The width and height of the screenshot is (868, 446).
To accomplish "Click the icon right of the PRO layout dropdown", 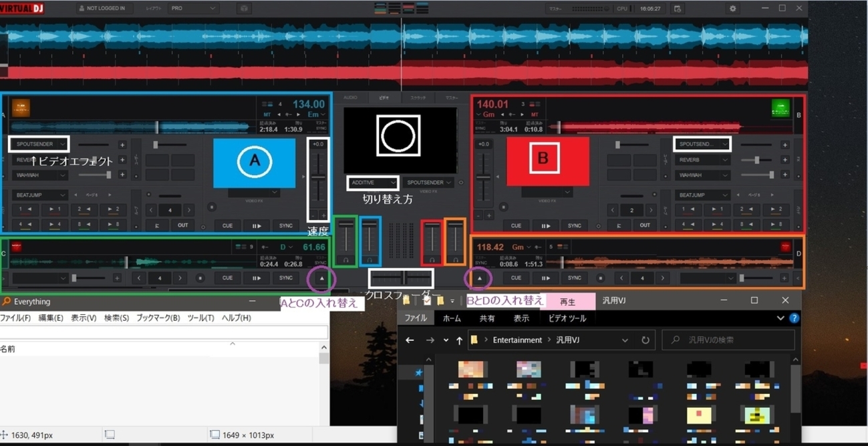I will (244, 9).
